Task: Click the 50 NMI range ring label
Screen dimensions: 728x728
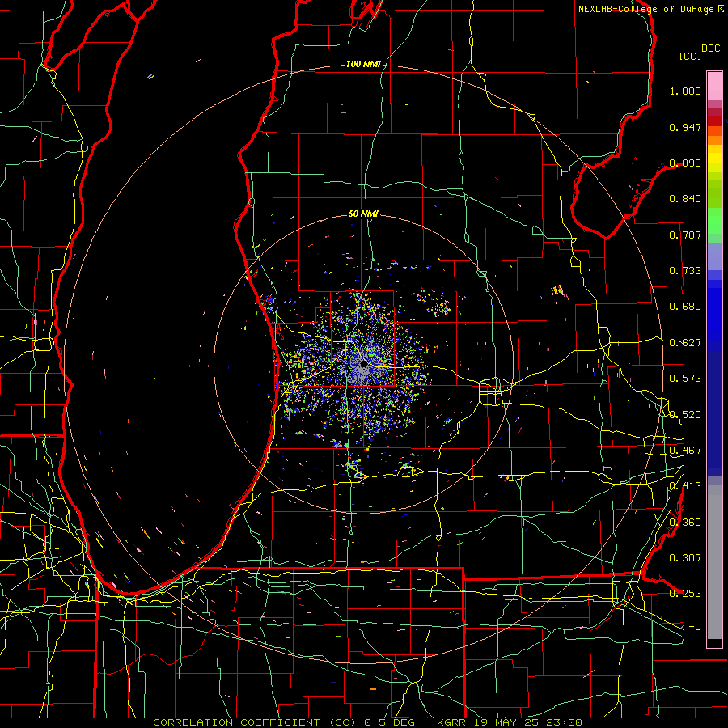Action: click(363, 214)
